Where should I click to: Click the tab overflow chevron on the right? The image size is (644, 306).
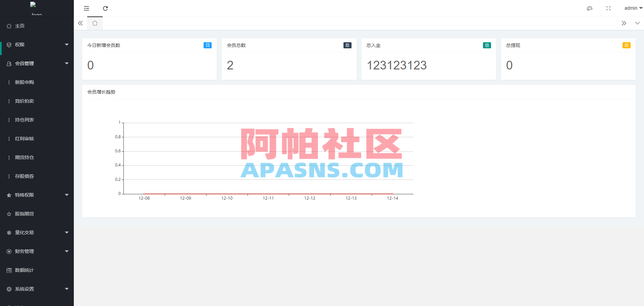click(624, 23)
